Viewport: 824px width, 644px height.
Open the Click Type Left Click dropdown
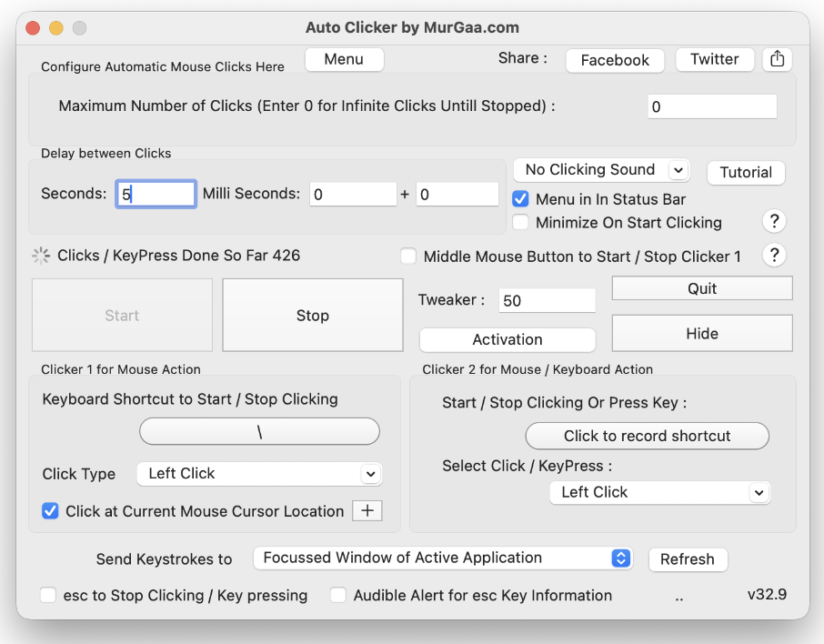(x=259, y=474)
